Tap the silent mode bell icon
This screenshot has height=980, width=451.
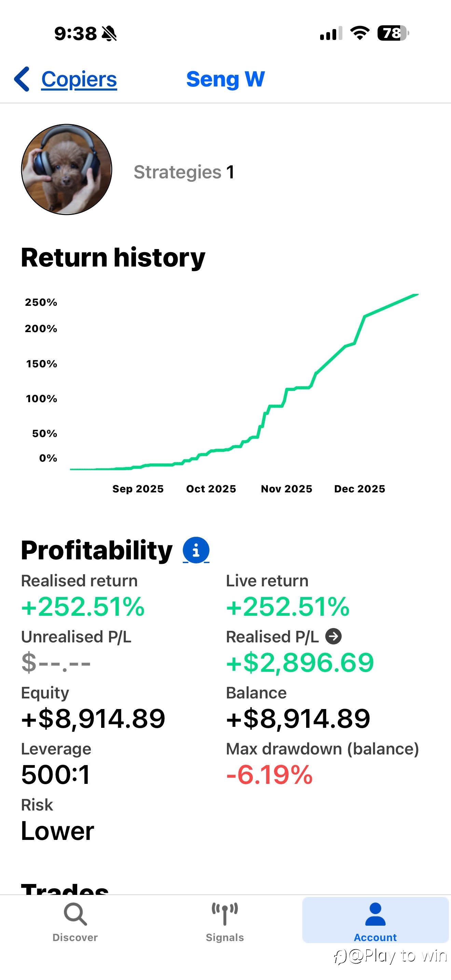(x=110, y=33)
